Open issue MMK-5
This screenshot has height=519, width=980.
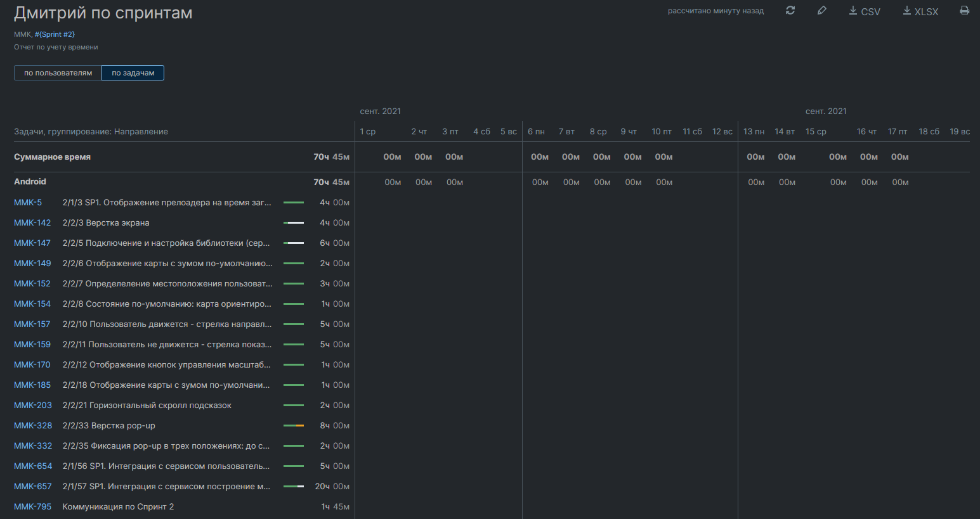[x=28, y=203]
